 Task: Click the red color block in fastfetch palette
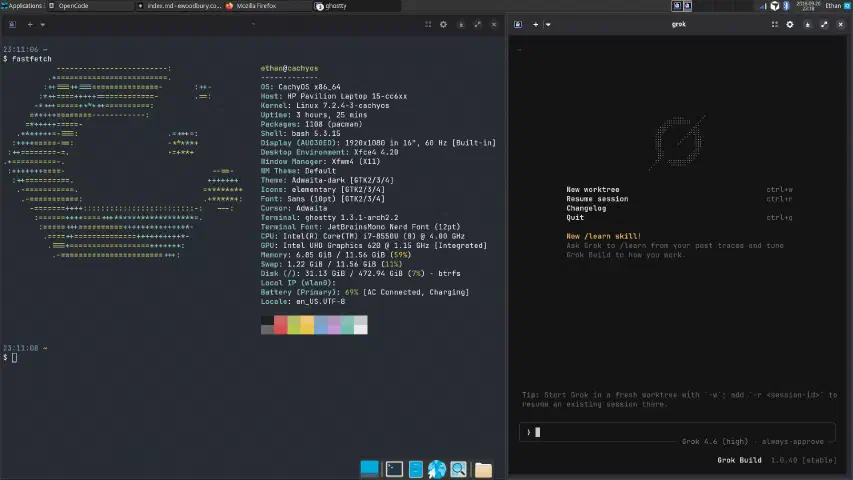click(x=280, y=325)
